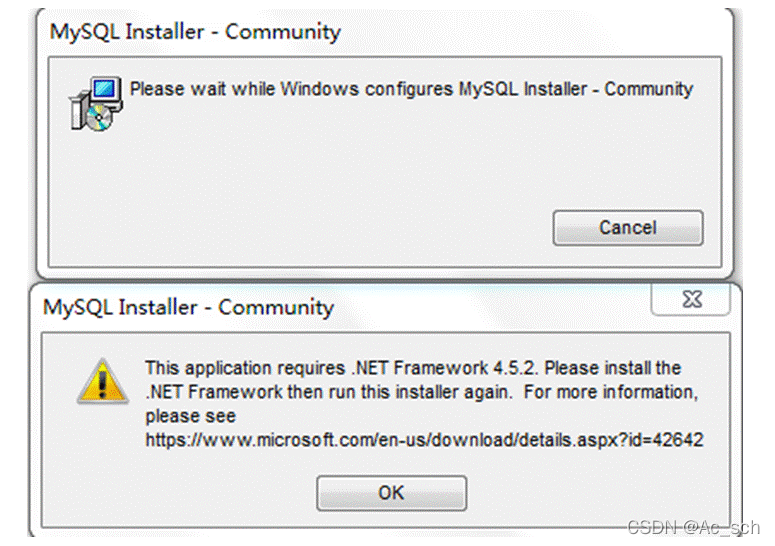Click 'Community' in the lower dialog title
The height and width of the screenshot is (546, 775).
(276, 306)
